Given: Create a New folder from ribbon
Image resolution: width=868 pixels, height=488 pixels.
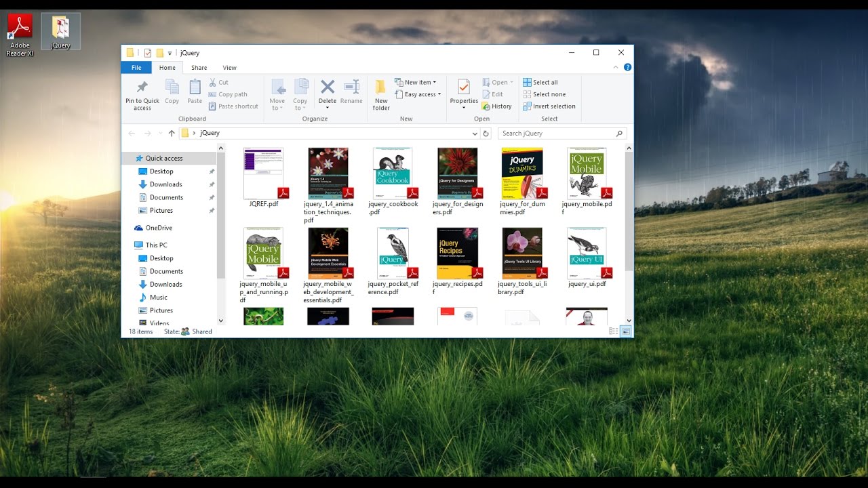Looking at the screenshot, I should click(x=381, y=95).
